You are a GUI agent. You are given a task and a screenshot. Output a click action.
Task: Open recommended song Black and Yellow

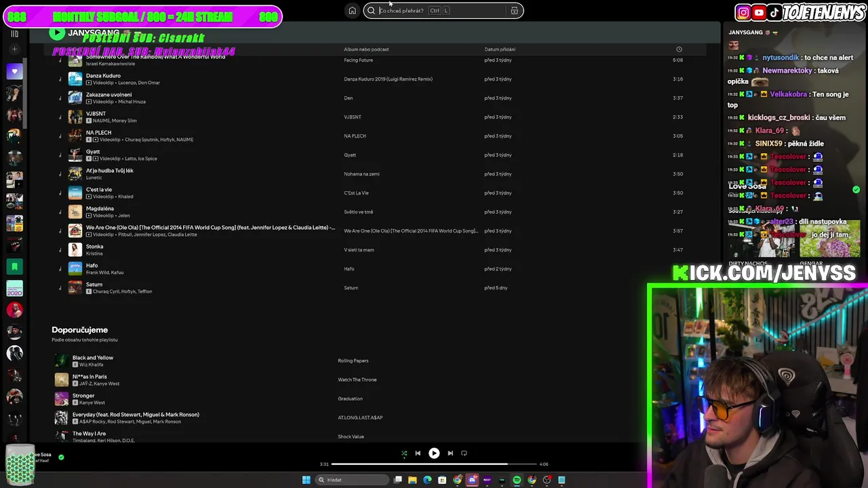[93, 358]
